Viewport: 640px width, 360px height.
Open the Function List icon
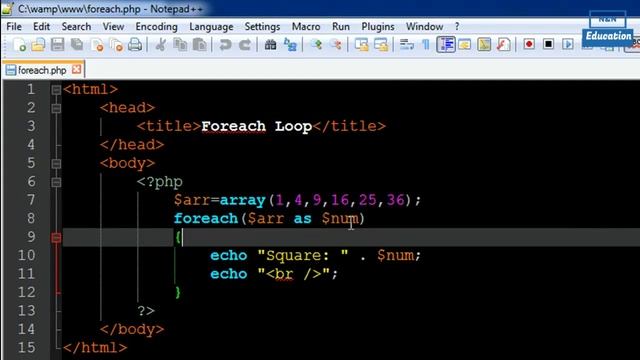[504, 44]
